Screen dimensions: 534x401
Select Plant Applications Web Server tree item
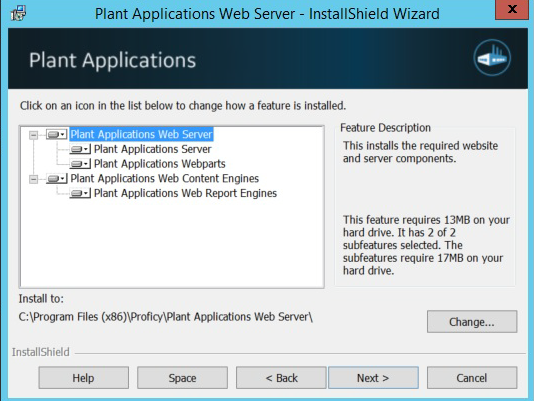tap(141, 134)
